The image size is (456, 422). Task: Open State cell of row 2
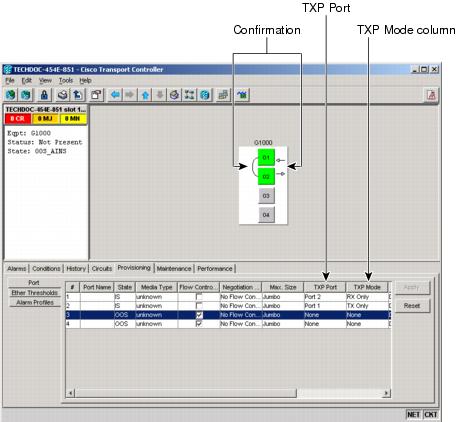click(x=124, y=306)
